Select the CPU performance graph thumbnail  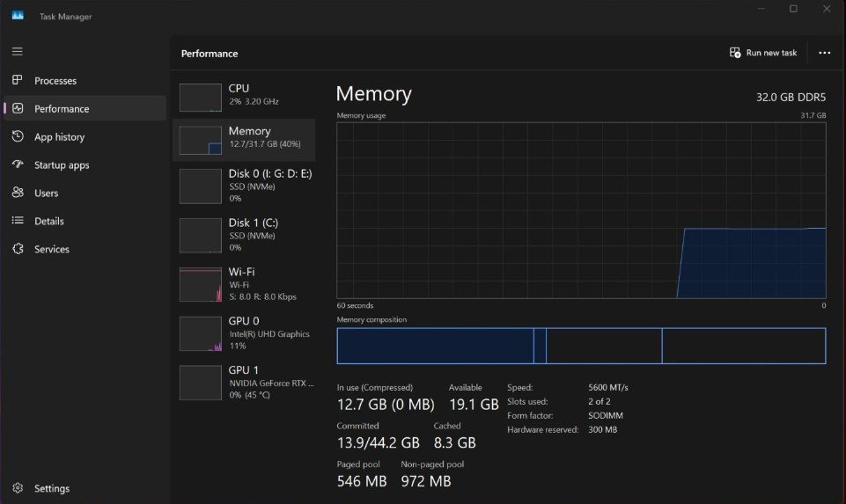(x=200, y=97)
